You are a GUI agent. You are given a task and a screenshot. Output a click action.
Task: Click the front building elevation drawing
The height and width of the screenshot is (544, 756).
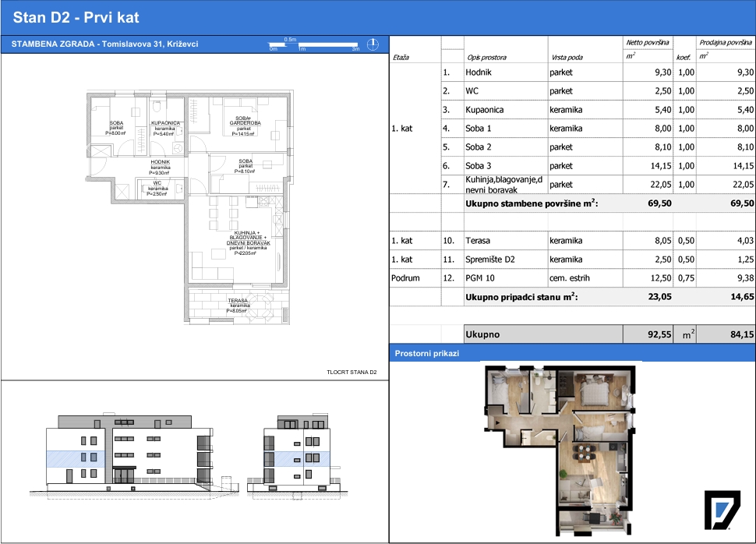129,452
